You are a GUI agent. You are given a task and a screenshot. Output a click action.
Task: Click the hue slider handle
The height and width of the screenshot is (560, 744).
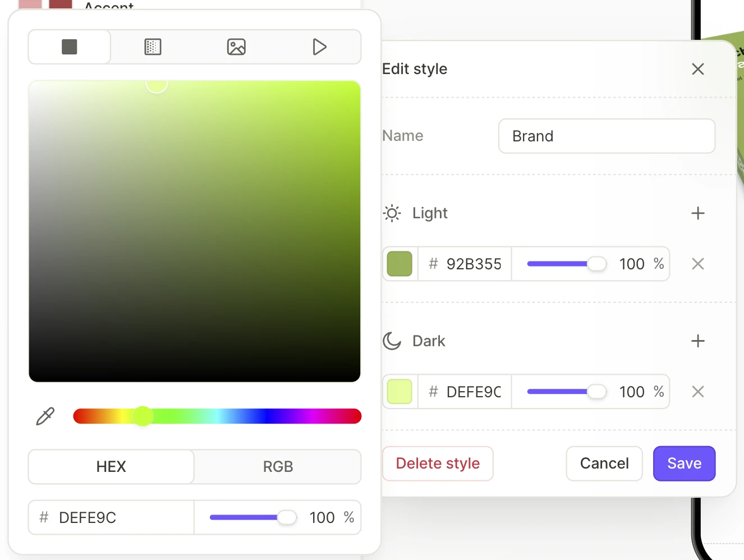(x=143, y=416)
